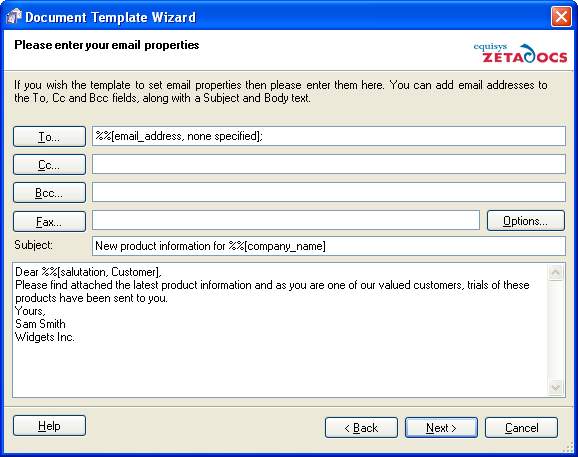
Task: Open the fax Options... dialog
Action: 526,221
